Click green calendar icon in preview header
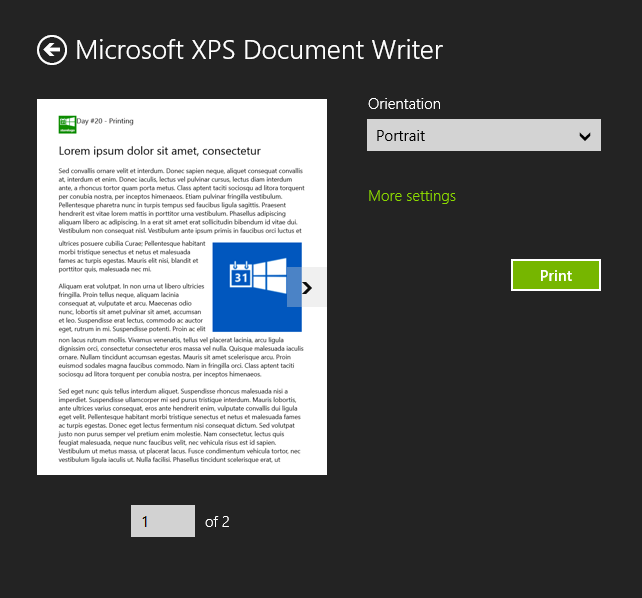642x598 pixels. [x=68, y=123]
